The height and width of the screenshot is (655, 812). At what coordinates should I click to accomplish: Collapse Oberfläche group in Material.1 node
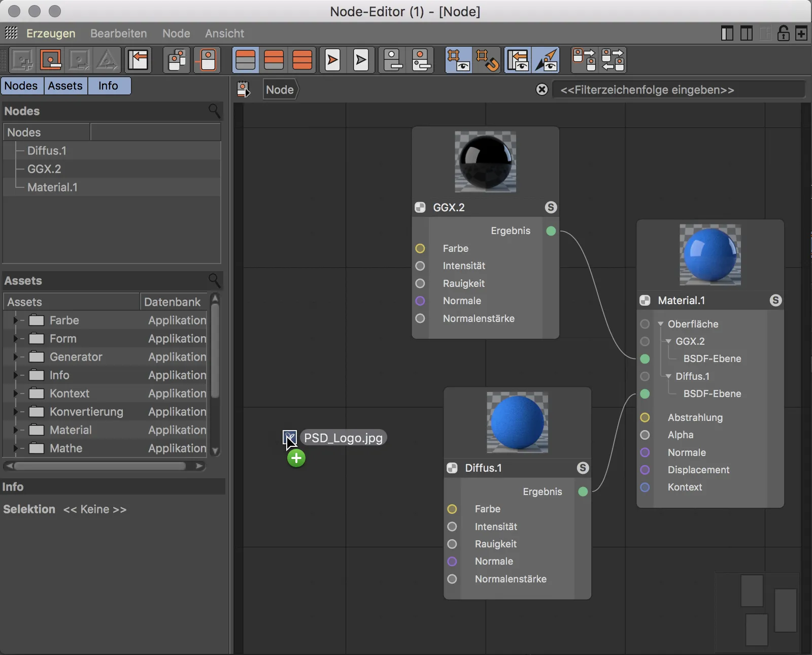coord(661,324)
